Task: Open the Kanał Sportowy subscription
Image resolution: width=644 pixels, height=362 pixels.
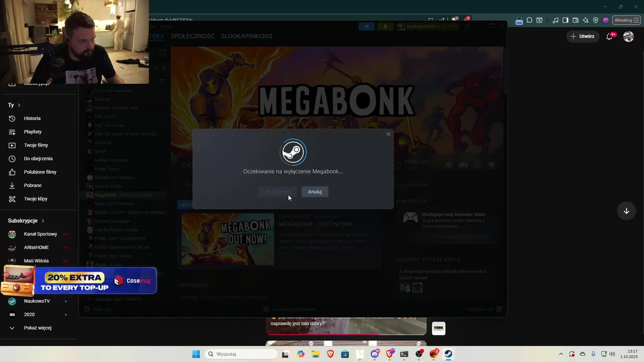Action: pos(40,234)
